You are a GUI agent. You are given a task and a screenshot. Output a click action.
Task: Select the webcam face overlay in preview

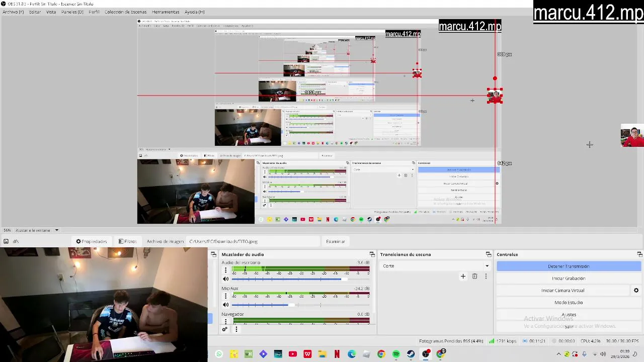click(632, 135)
